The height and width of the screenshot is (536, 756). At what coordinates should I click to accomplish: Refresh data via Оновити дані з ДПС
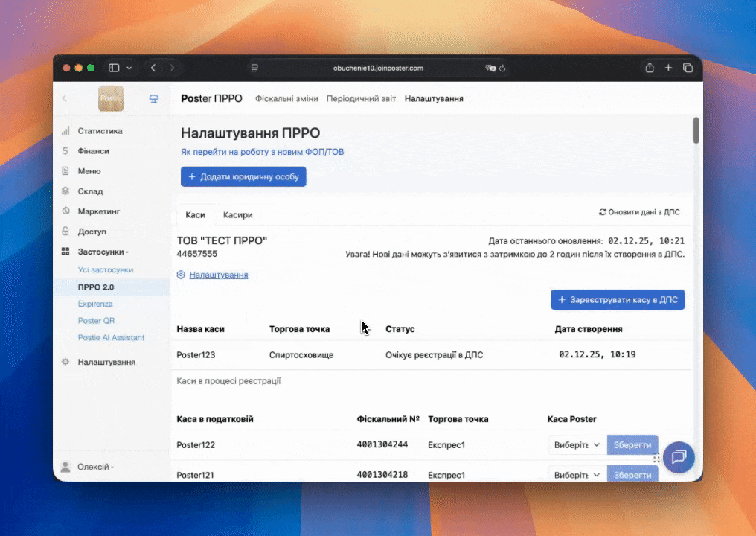pos(639,212)
